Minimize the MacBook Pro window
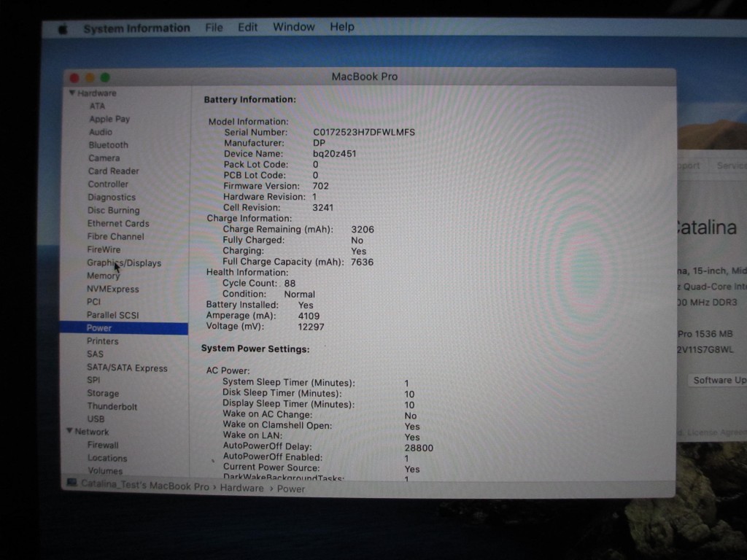Viewport: 747px width, 560px height. 90,77
